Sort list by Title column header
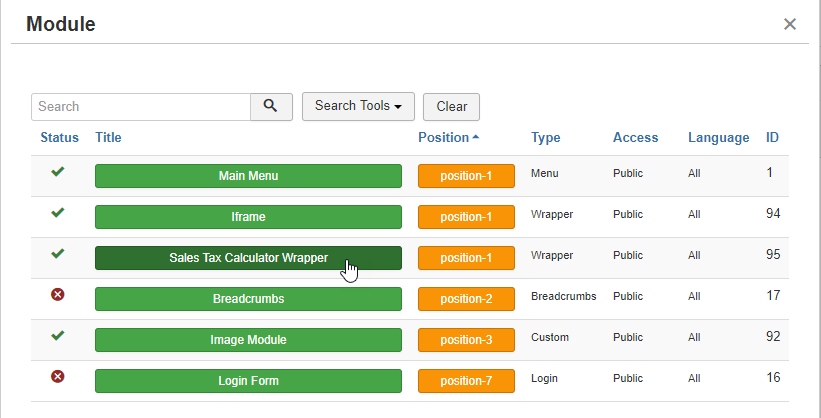This screenshot has height=418, width=821. point(108,137)
